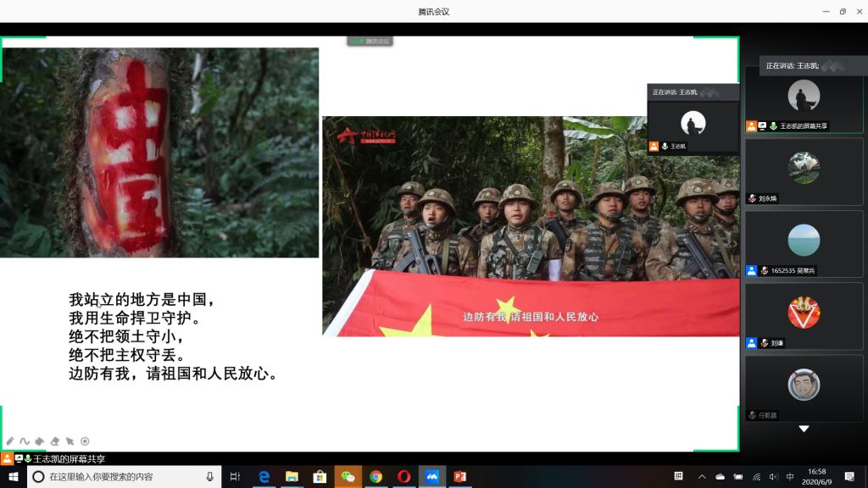Choose the highlighter marker tool
Image resolution: width=868 pixels, height=488 pixels.
point(40,441)
